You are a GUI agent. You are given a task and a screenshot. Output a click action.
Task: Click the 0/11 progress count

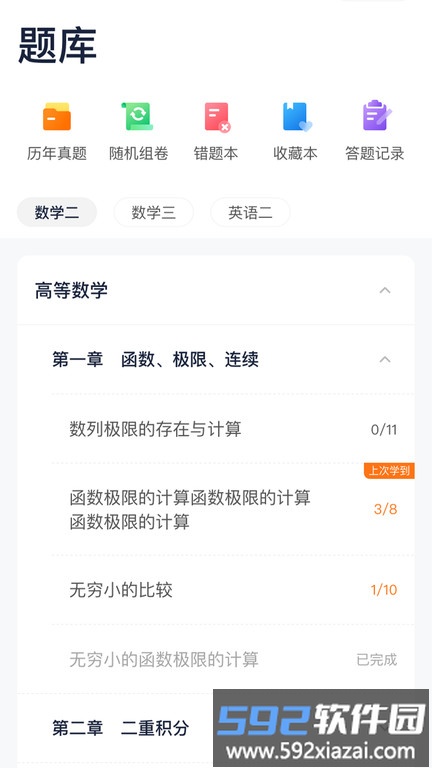click(x=384, y=430)
